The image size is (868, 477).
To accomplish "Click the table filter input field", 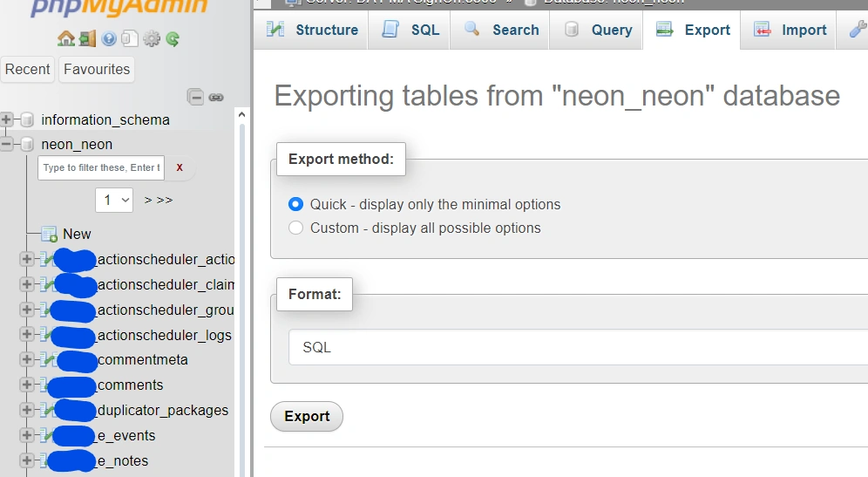I will click(x=101, y=167).
